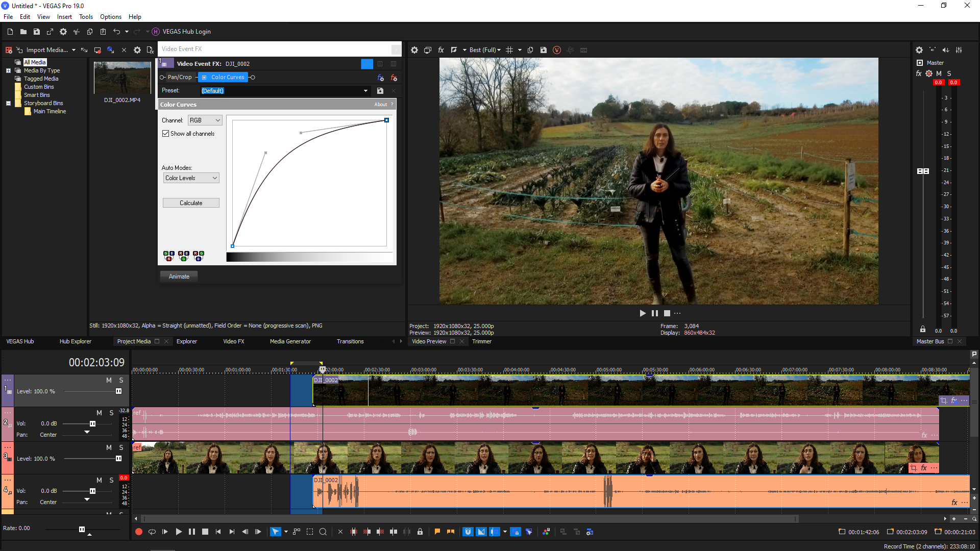This screenshot has width=980, height=551.
Task: Open the Options menu
Action: pyautogui.click(x=111, y=17)
